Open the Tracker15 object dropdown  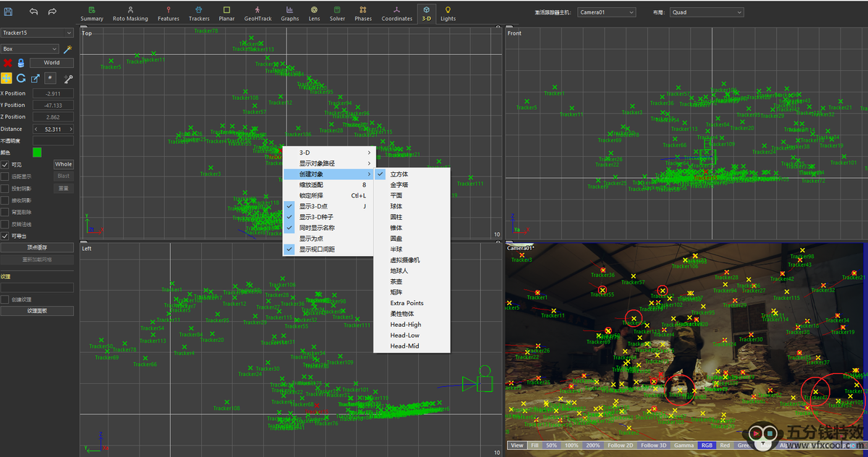click(37, 33)
